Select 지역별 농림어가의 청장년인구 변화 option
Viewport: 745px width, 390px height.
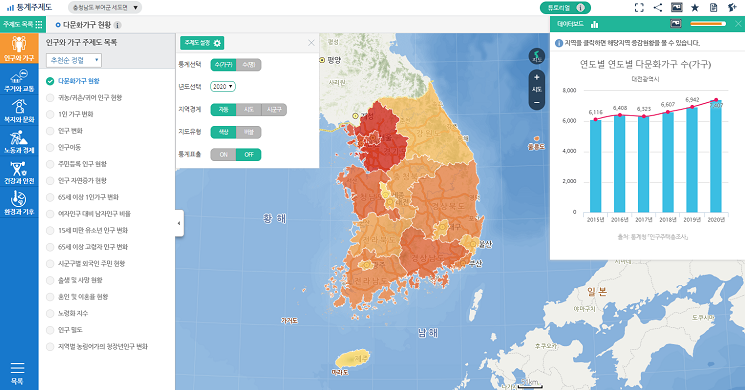(50, 347)
